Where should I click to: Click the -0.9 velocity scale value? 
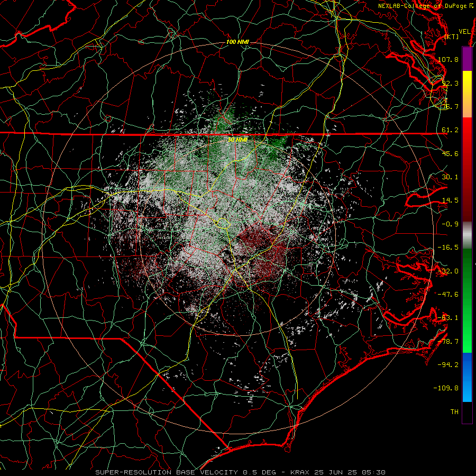coord(450,224)
